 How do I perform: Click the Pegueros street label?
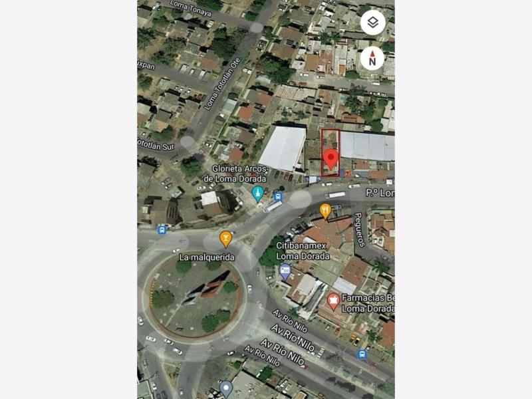point(359,229)
